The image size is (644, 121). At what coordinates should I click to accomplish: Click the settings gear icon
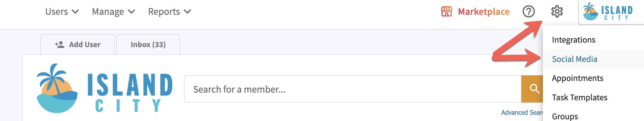[557, 12]
